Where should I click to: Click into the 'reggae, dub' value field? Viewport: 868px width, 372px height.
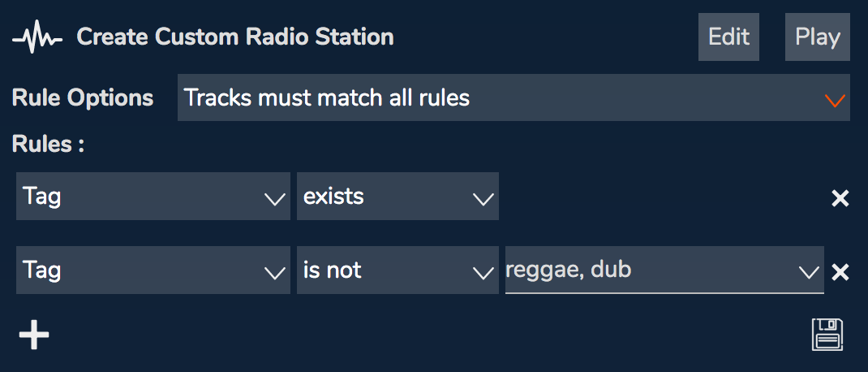click(x=664, y=270)
